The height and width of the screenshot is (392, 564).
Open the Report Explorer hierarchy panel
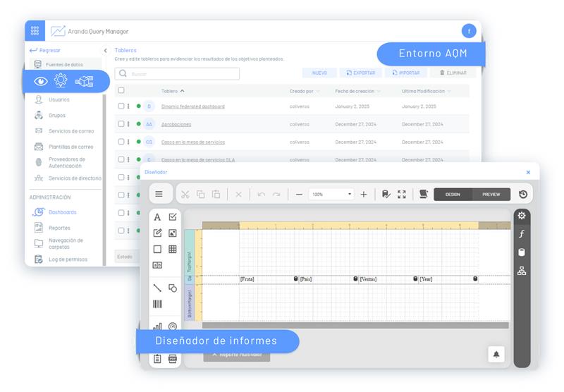pos(522,271)
